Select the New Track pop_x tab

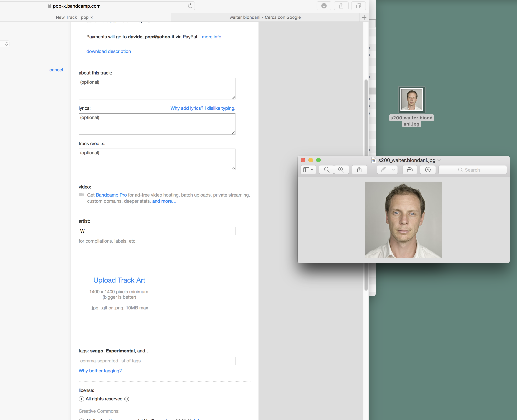click(x=74, y=17)
